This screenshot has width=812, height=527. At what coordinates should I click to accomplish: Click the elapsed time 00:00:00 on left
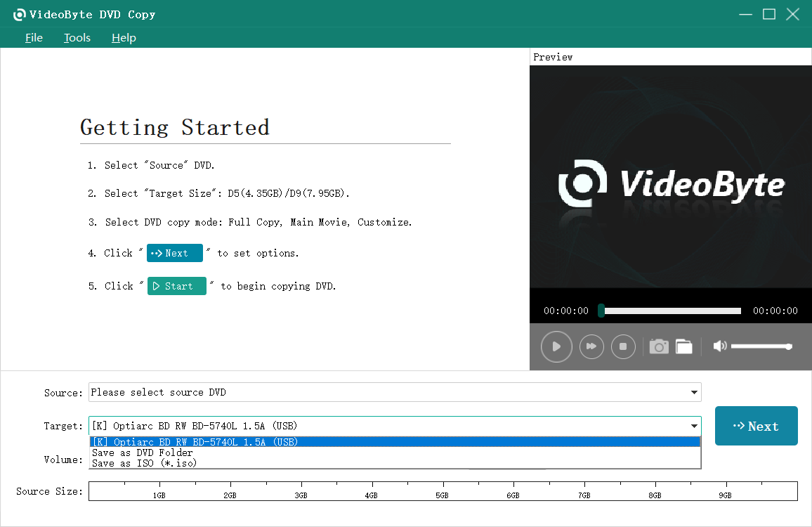click(x=566, y=311)
